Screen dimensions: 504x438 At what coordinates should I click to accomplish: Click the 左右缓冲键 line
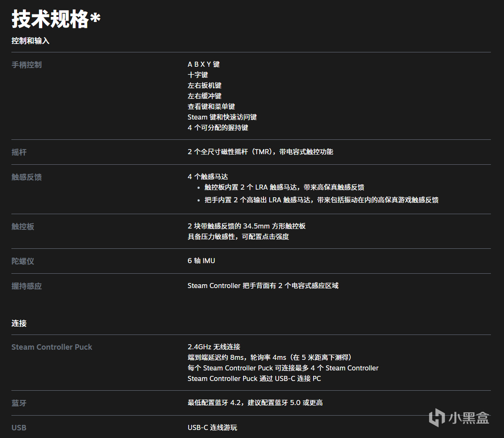204,96
